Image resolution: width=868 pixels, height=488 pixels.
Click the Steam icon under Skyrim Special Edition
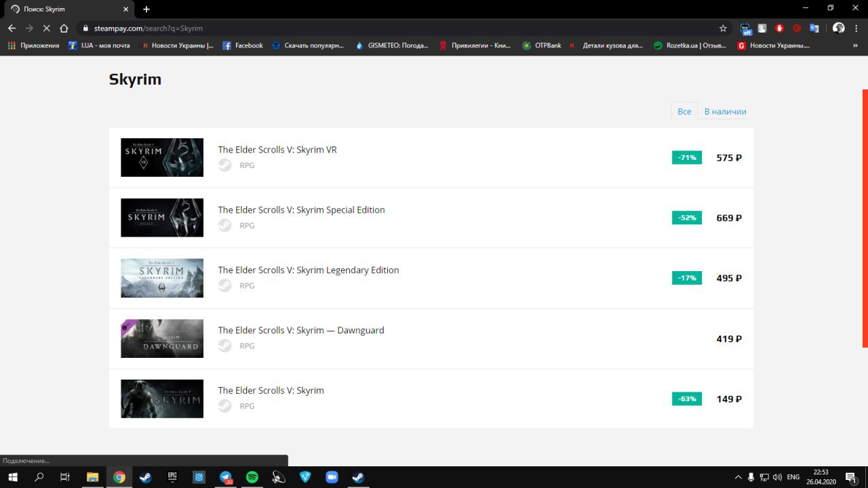click(x=224, y=225)
